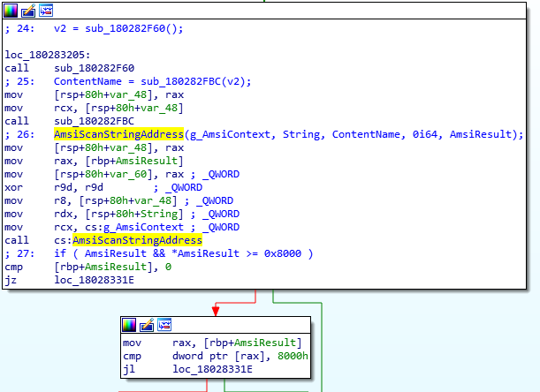Click the edit/pencil icon in the top block header

coord(27,11)
